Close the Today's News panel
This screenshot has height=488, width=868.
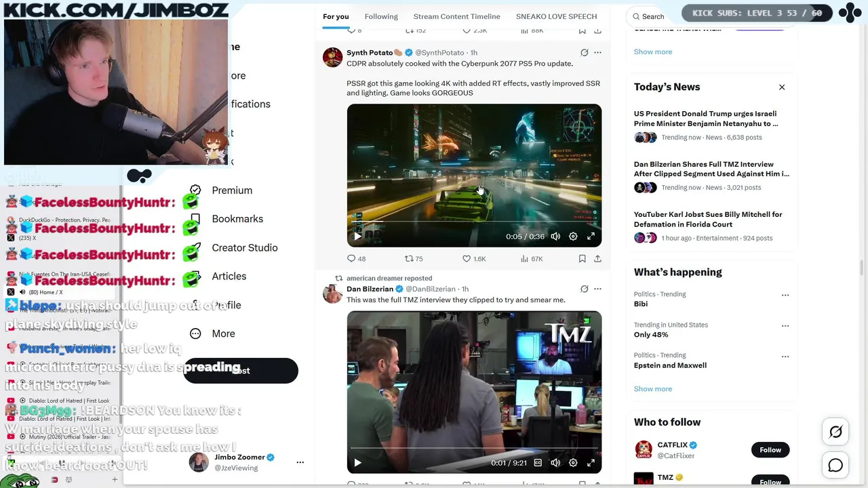coord(782,87)
